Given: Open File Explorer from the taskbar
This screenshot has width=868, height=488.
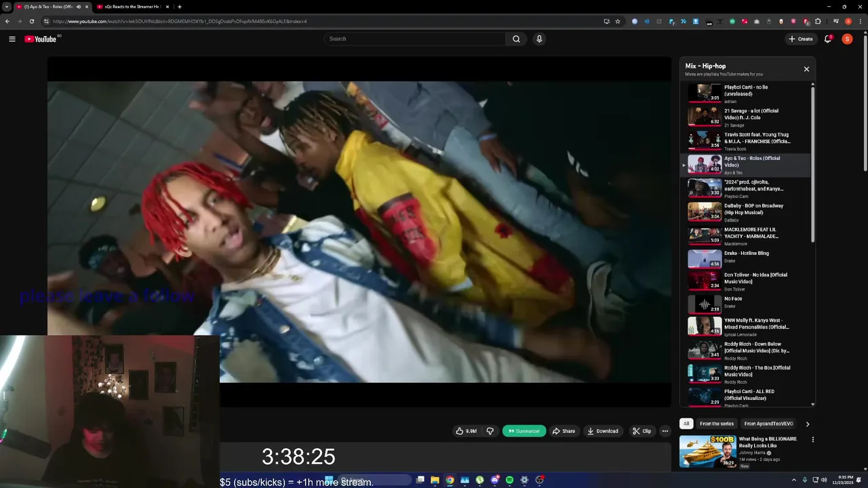Looking at the screenshot, I should (435, 480).
